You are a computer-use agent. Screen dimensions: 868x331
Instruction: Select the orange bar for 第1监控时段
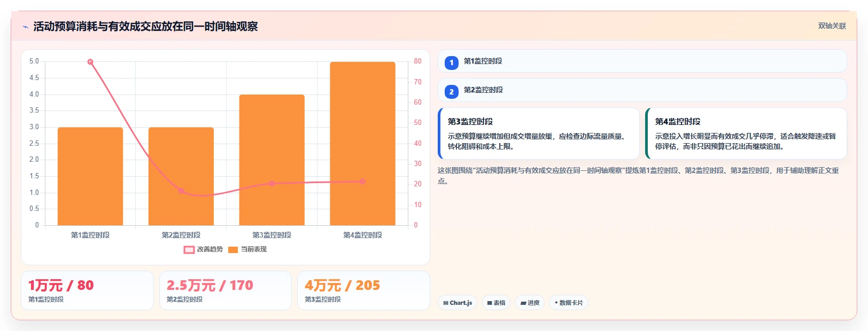pyautogui.click(x=90, y=176)
